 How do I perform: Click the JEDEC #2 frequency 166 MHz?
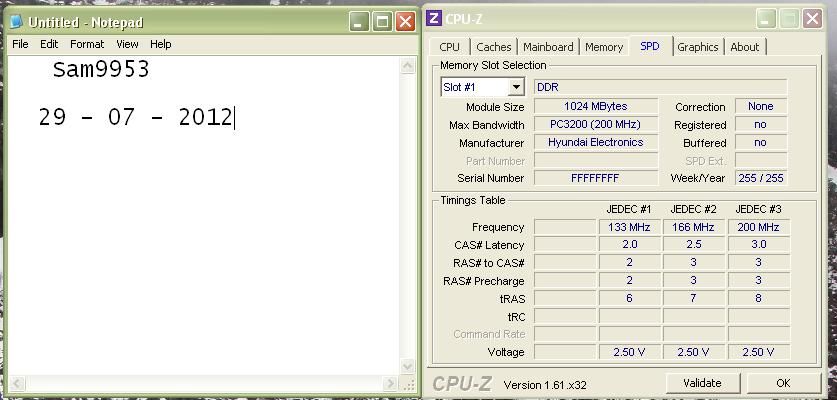(x=693, y=227)
